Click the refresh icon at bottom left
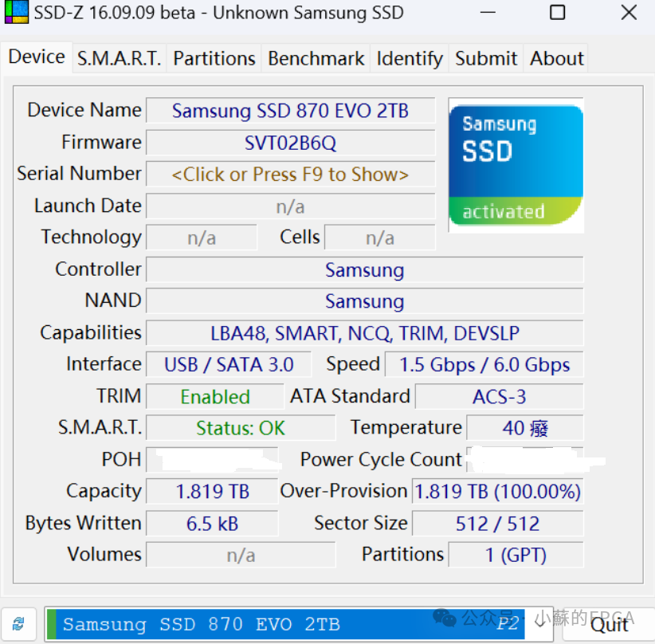The height and width of the screenshot is (644, 655). [x=18, y=624]
